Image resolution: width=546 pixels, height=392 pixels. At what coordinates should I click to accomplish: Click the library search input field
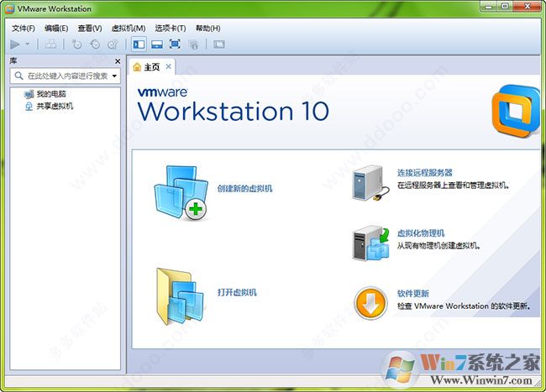coord(66,76)
